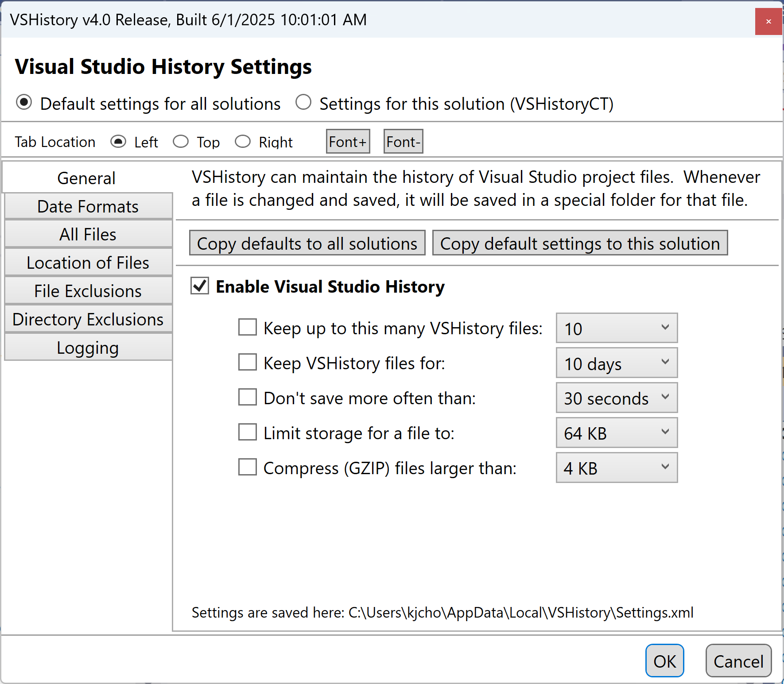Switch to the Date Formats tab
This screenshot has height=684, width=784.
pos(88,206)
